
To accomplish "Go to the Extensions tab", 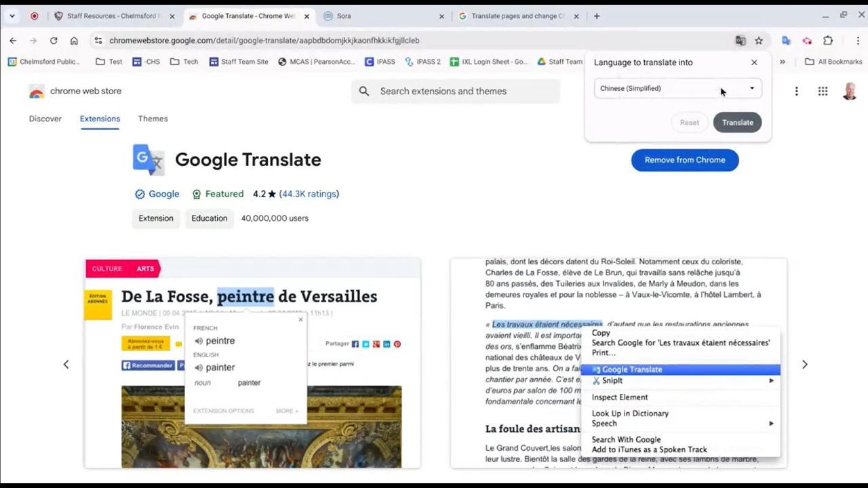I will (100, 119).
